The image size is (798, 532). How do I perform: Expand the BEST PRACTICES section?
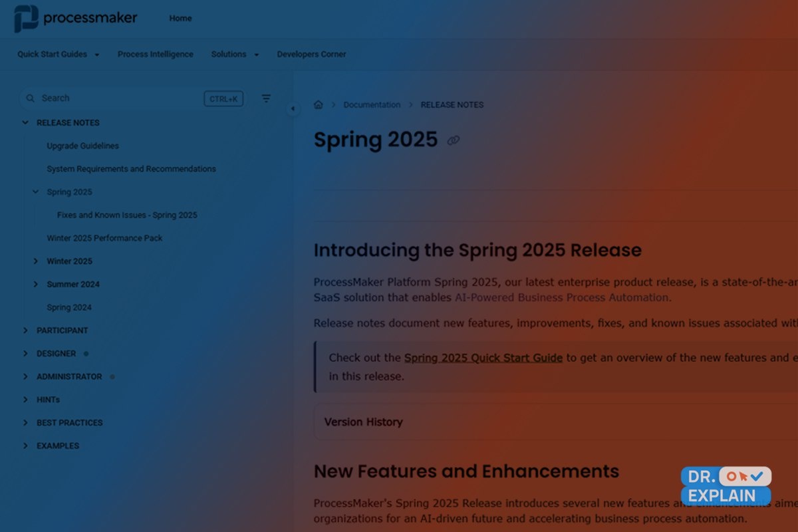pyautogui.click(x=25, y=423)
